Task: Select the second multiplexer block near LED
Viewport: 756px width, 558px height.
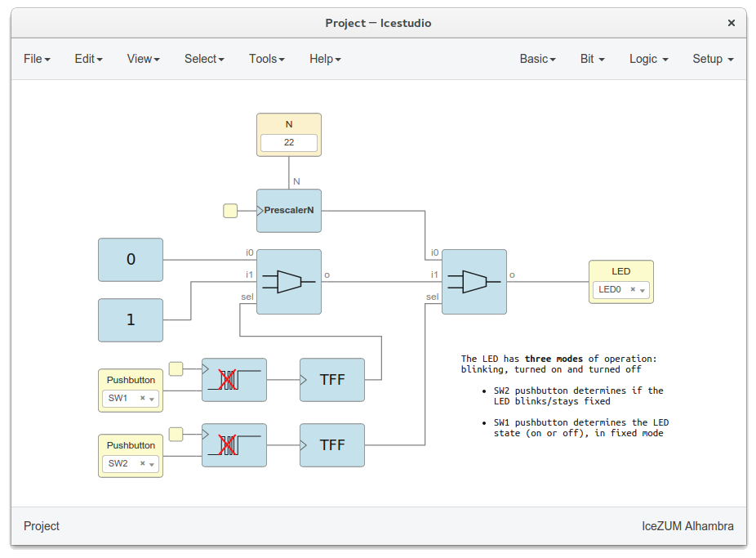Action: (474, 282)
